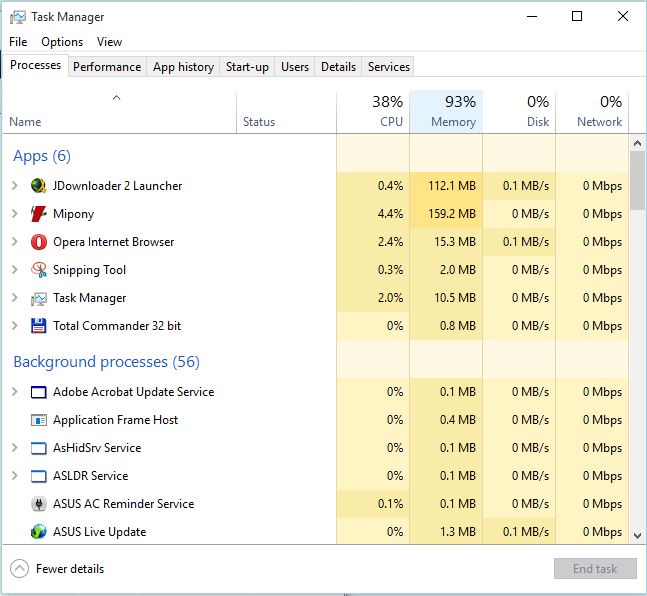Expand the Mipony process group
Screen dimensions: 647x596
coord(14,214)
